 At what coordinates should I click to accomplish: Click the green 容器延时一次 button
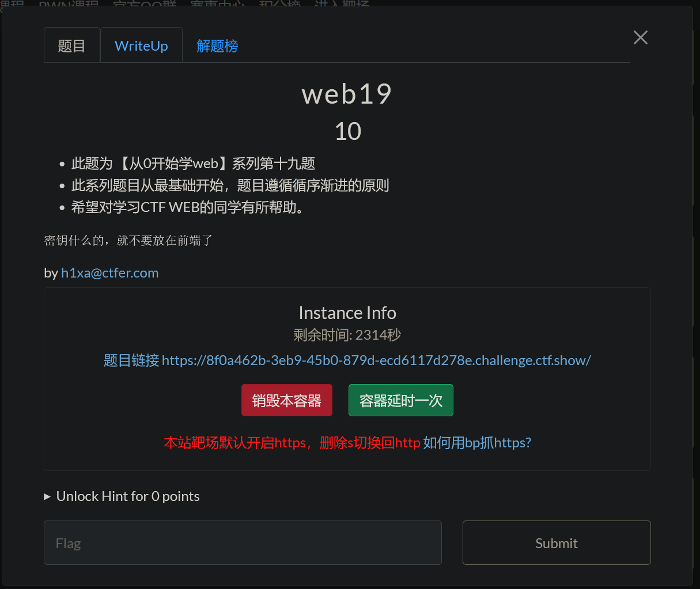click(x=401, y=400)
